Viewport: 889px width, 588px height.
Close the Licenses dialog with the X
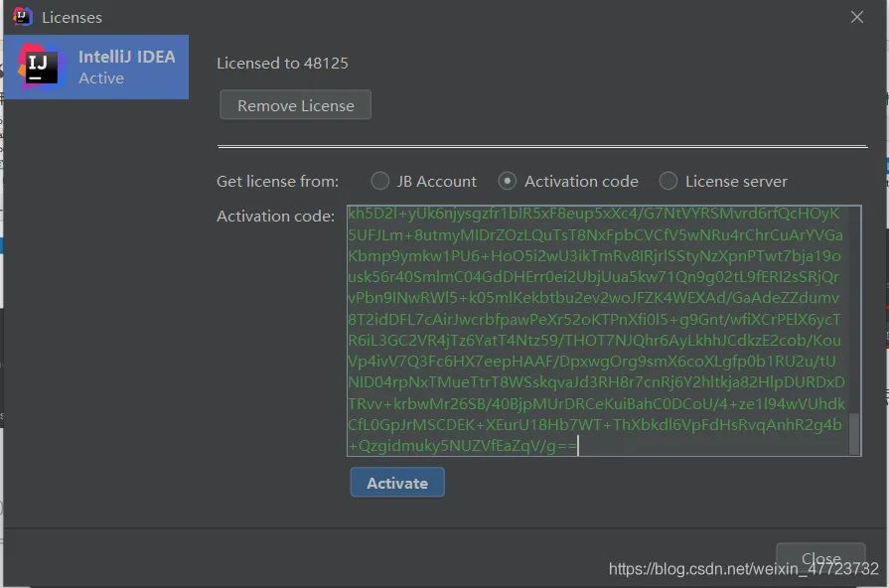857,17
